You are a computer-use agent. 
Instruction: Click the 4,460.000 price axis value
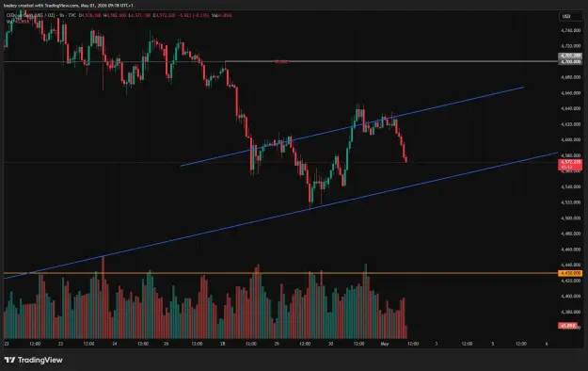[x=571, y=250]
